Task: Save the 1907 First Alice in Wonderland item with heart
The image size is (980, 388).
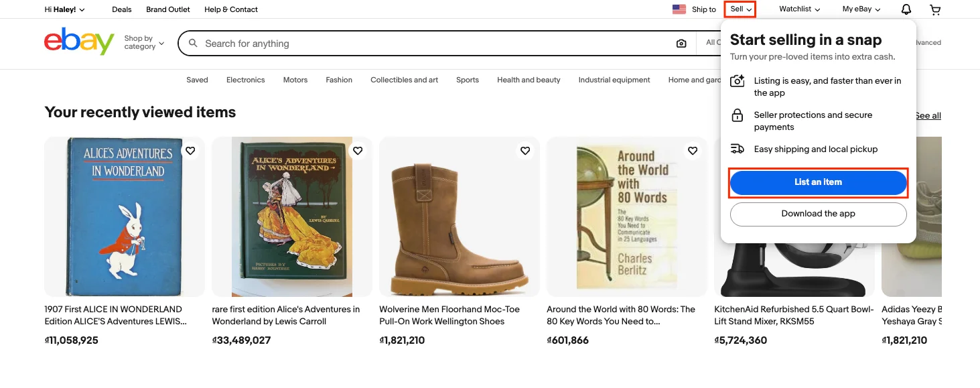Action: (x=190, y=151)
